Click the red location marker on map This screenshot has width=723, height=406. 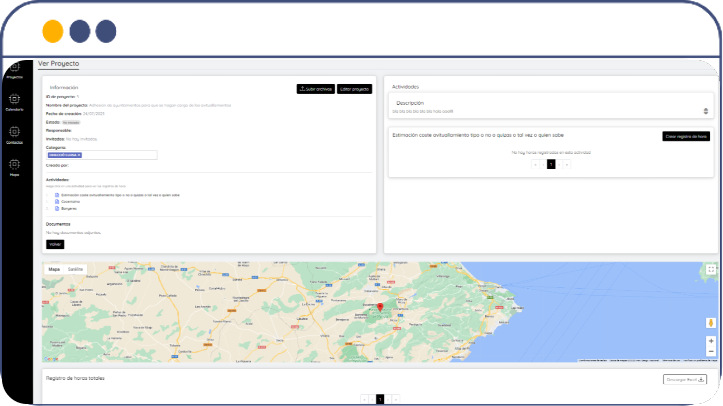380,307
